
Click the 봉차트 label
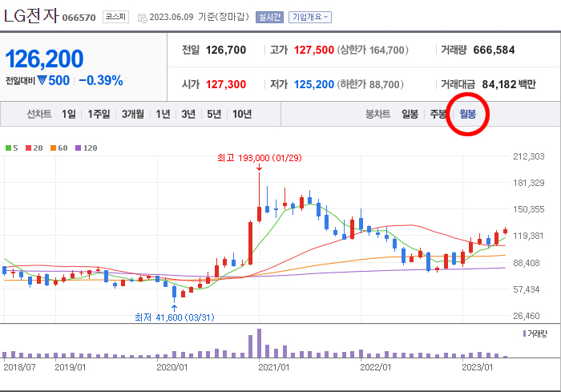(x=377, y=114)
